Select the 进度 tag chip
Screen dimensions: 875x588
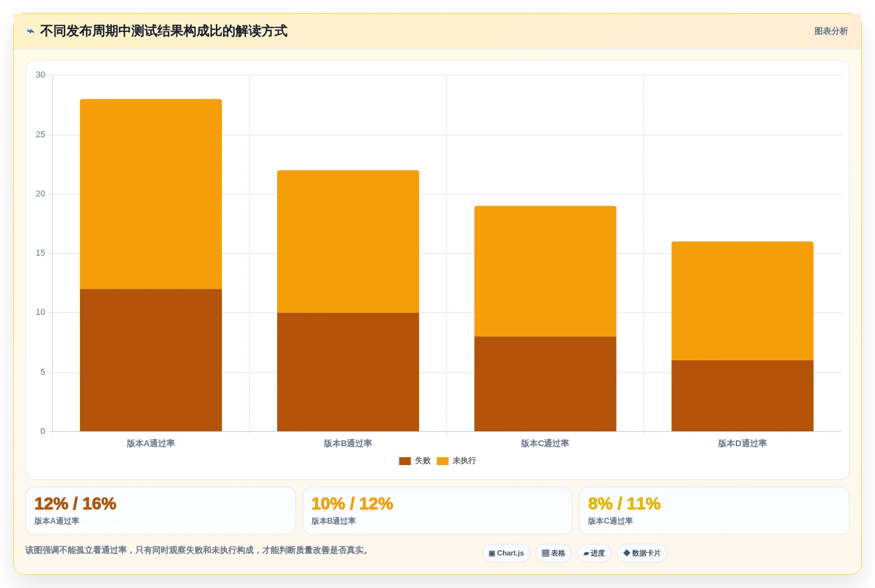click(594, 554)
